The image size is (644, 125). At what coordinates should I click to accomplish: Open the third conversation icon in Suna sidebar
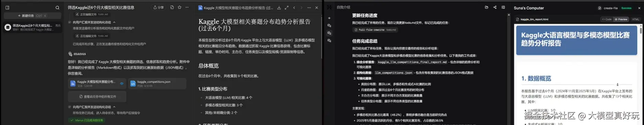(329, 41)
